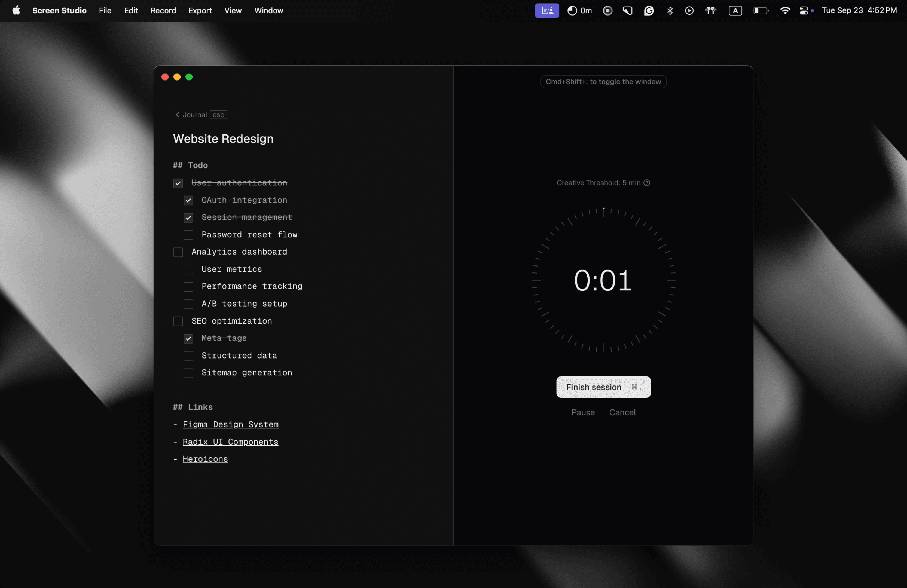Viewport: 907px width, 588px height.
Task: Click the Website Redesign title field
Action: tap(223, 139)
